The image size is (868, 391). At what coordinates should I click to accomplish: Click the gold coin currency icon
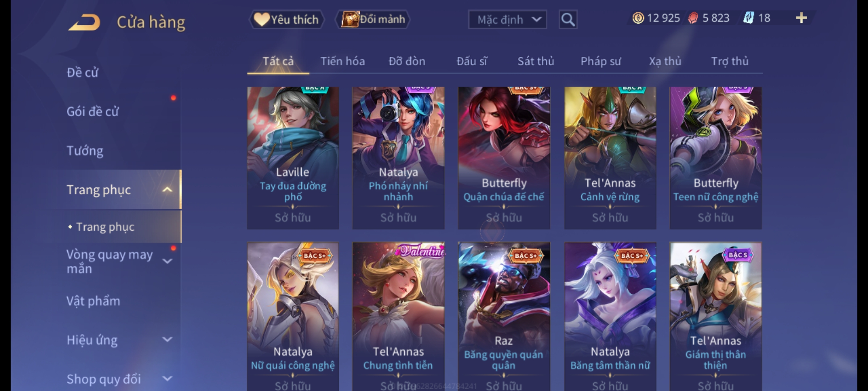[638, 18]
